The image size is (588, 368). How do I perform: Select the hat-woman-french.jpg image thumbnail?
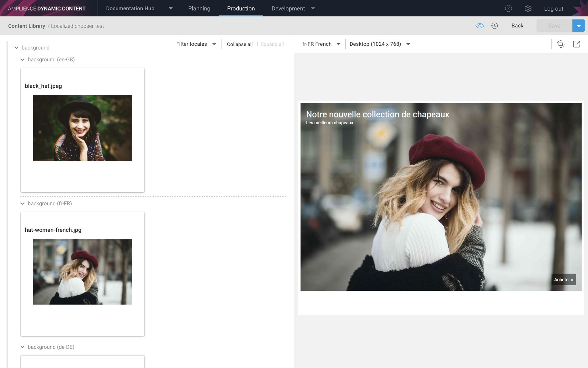click(x=83, y=272)
